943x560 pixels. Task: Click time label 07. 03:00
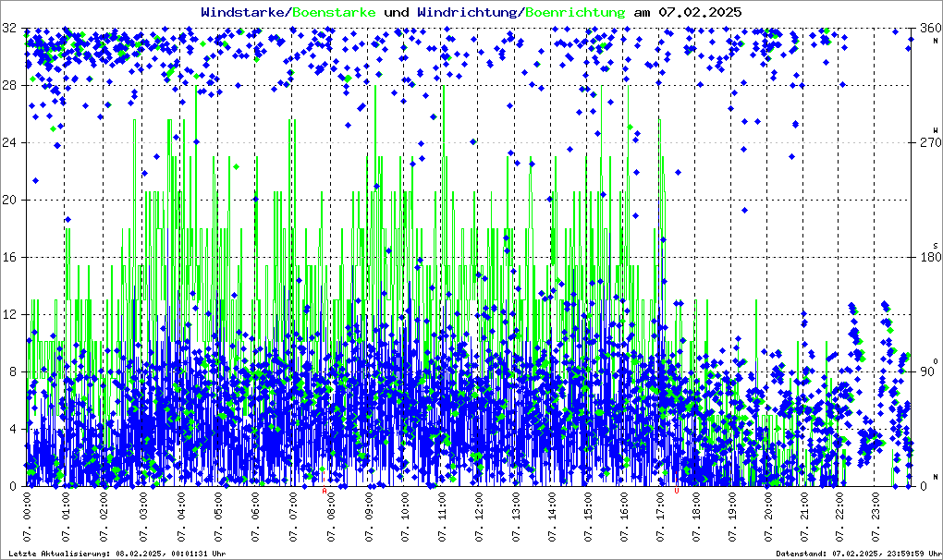point(143,517)
